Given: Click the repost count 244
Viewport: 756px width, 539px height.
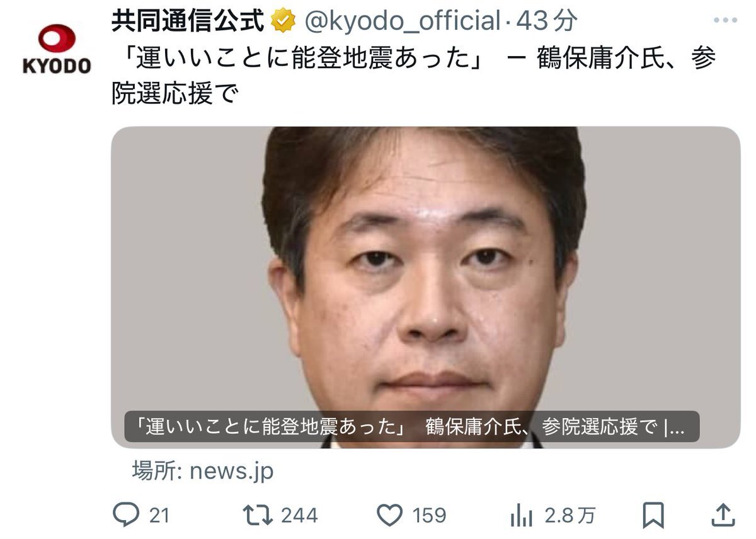Looking at the screenshot, I should pos(300,516).
